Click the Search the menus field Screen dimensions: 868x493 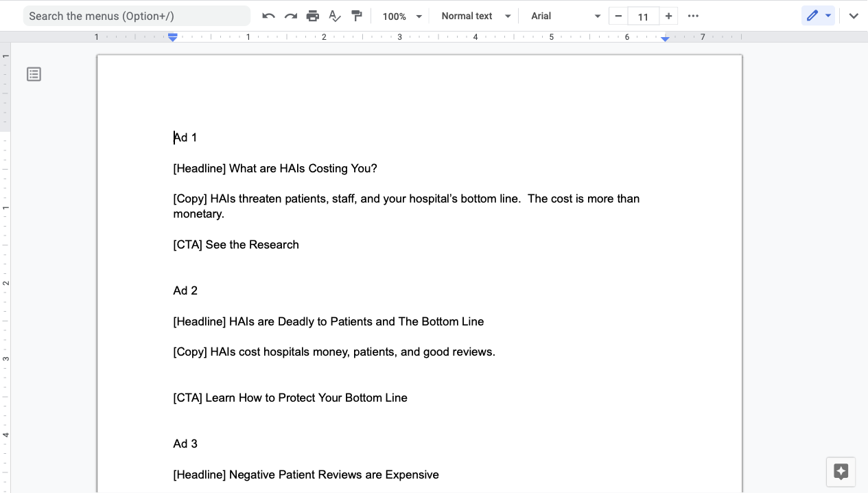(137, 16)
